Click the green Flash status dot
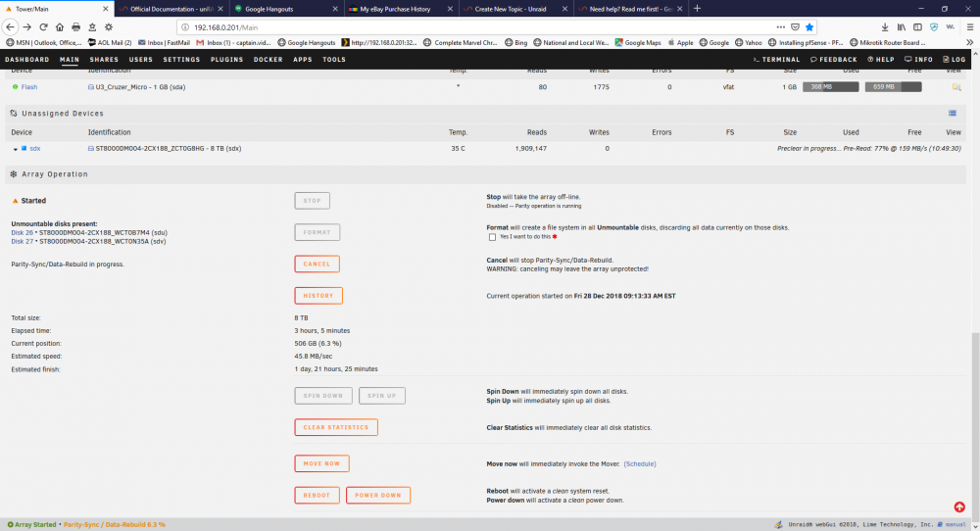 (x=15, y=87)
